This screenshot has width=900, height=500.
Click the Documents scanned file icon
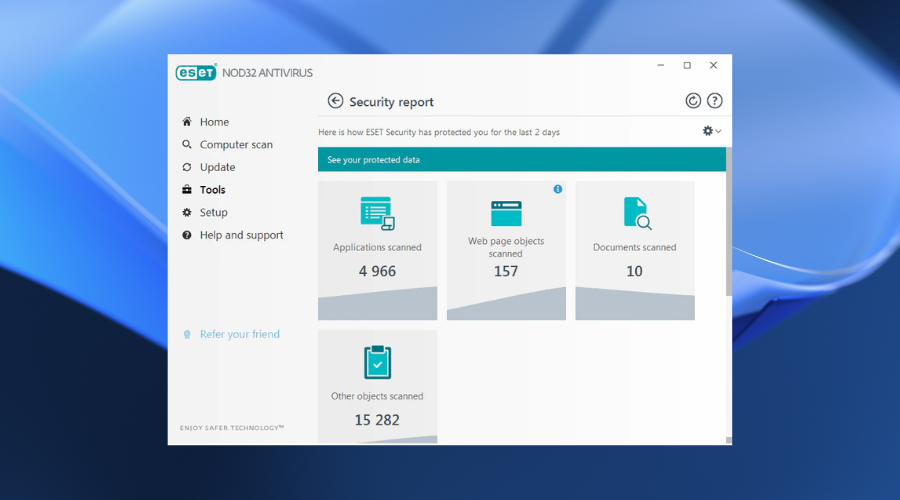click(637, 213)
